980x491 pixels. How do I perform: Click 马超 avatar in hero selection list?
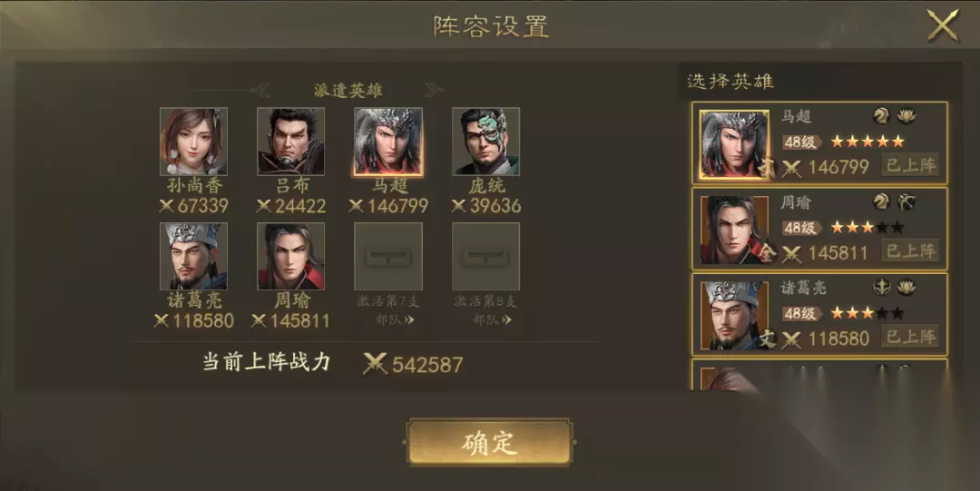[734, 144]
